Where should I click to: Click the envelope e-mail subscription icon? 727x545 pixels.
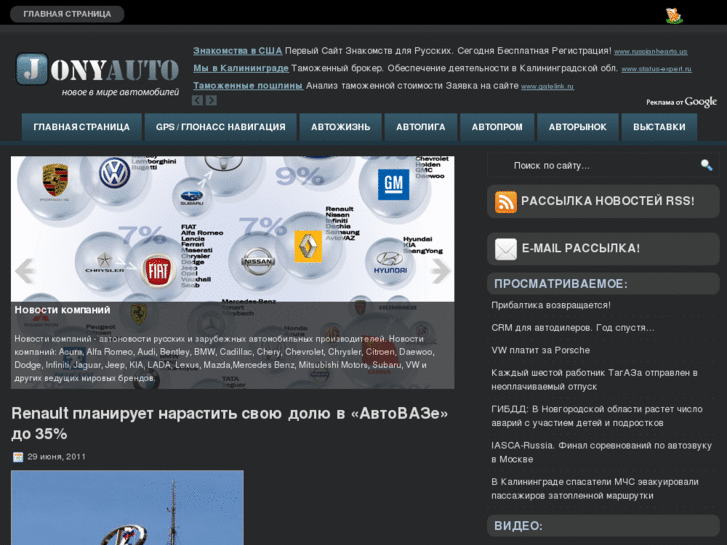[x=506, y=249]
